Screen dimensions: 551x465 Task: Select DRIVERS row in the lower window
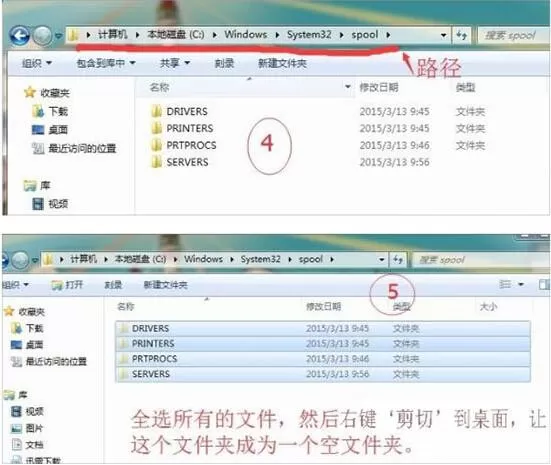pyautogui.click(x=323, y=328)
